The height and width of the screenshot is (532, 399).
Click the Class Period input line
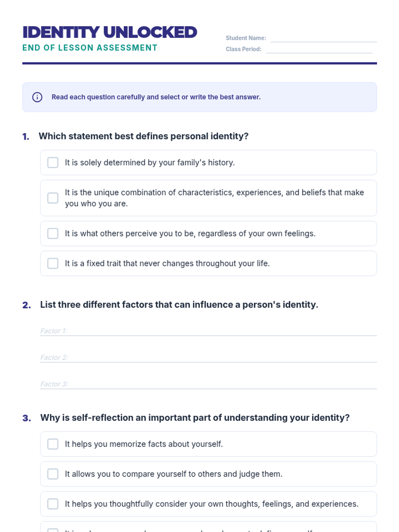point(319,49)
